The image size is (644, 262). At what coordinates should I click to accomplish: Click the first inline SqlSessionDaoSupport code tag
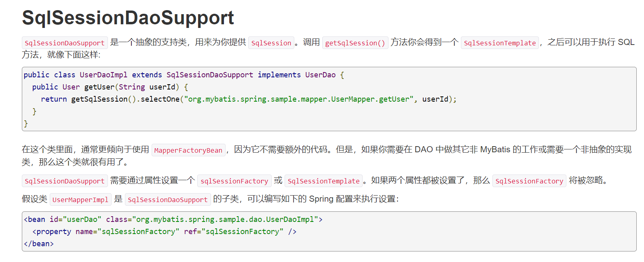point(65,43)
